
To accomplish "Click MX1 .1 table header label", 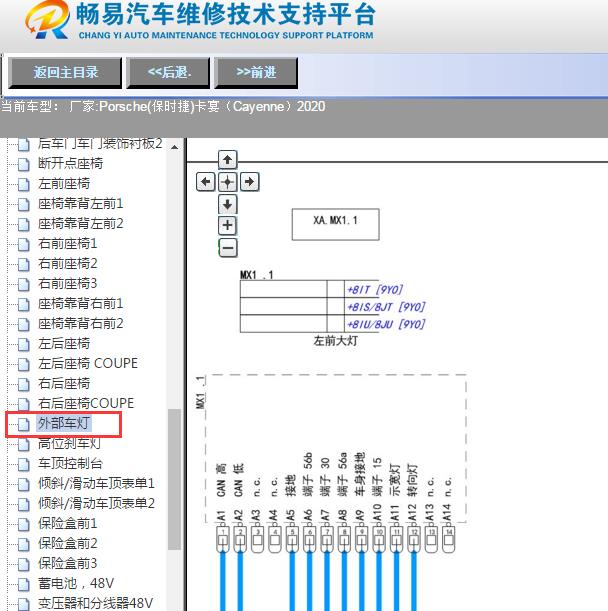I will tap(256, 275).
